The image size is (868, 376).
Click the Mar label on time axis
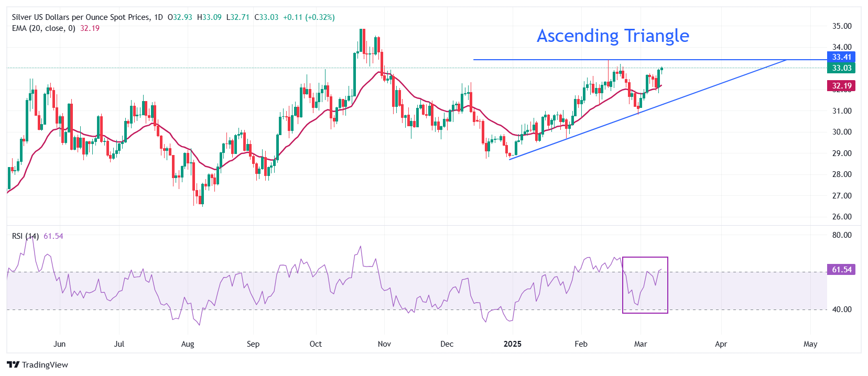pyautogui.click(x=641, y=344)
